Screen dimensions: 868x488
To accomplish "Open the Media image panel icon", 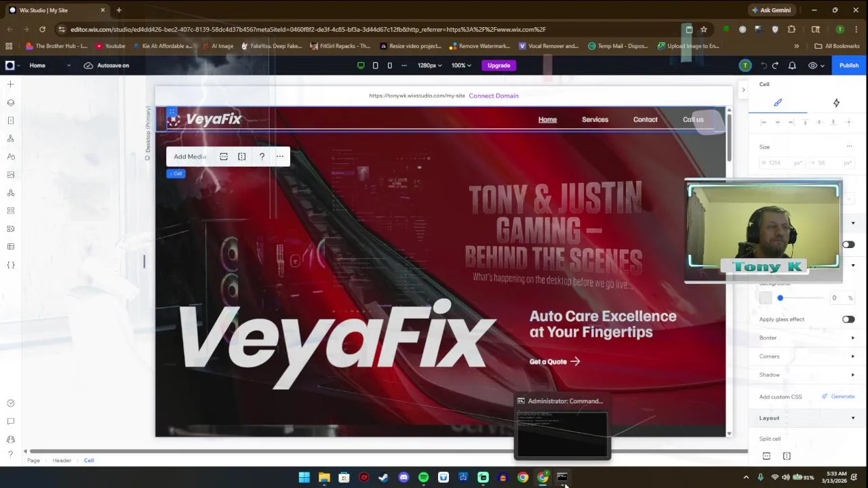I will tap(10, 174).
